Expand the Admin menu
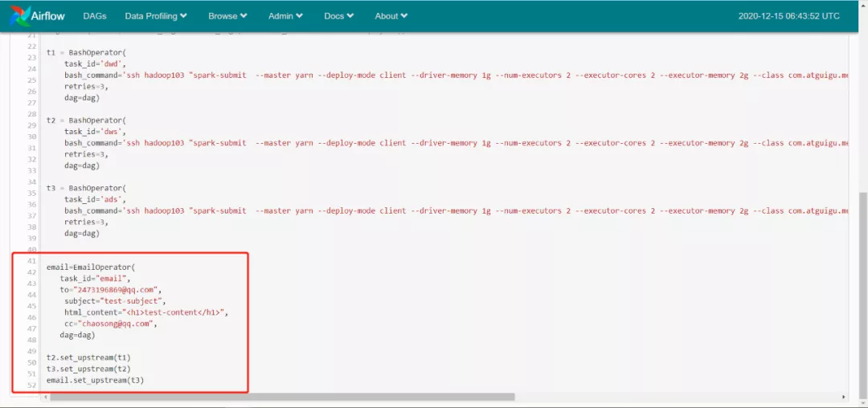The height and width of the screenshot is (408, 868). pyautogui.click(x=285, y=16)
